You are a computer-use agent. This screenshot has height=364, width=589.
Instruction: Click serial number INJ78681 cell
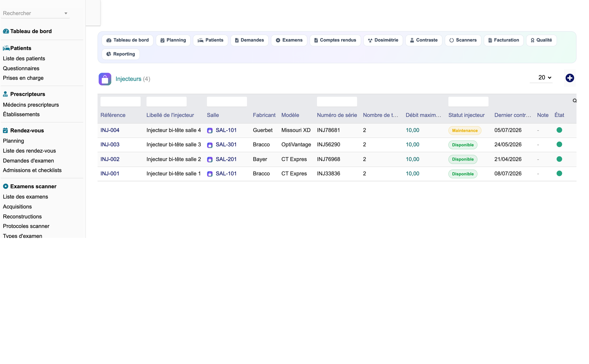[328, 130]
